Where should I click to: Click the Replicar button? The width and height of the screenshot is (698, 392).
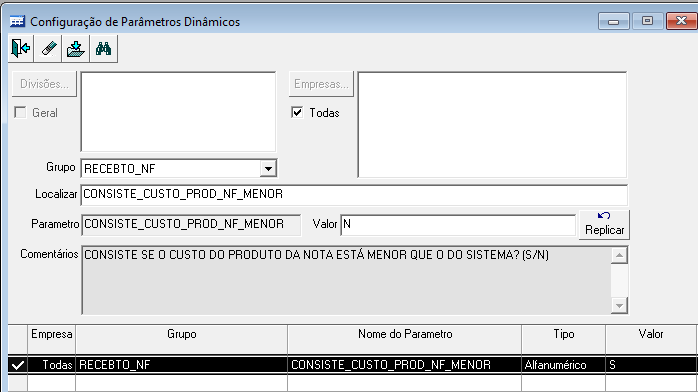604,224
